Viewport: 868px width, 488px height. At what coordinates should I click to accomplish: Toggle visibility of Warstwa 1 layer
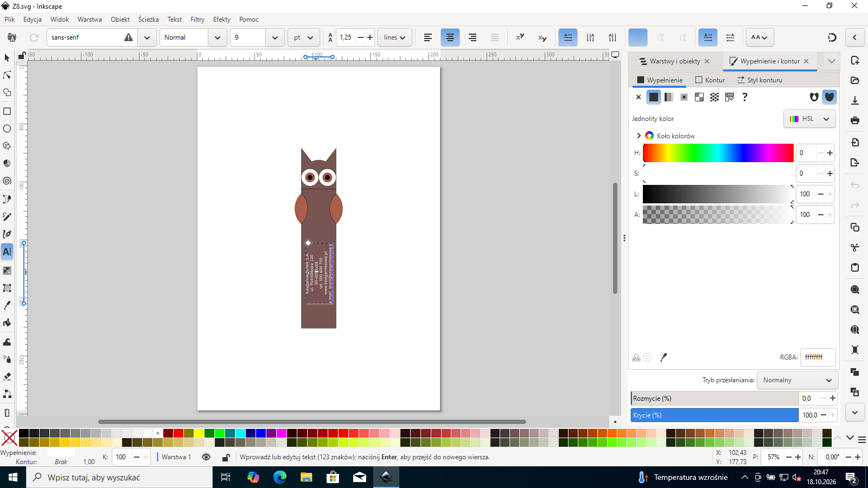206,457
